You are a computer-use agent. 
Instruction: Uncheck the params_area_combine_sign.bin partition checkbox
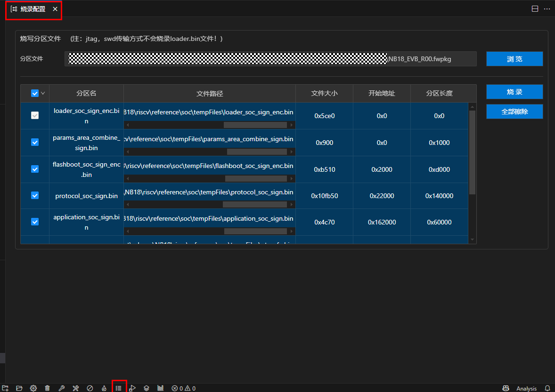point(35,142)
